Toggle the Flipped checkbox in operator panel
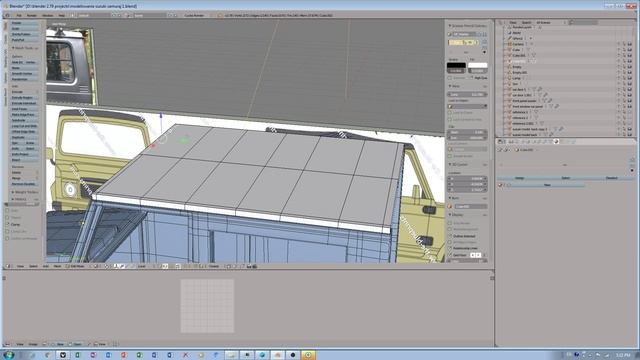 (7, 218)
